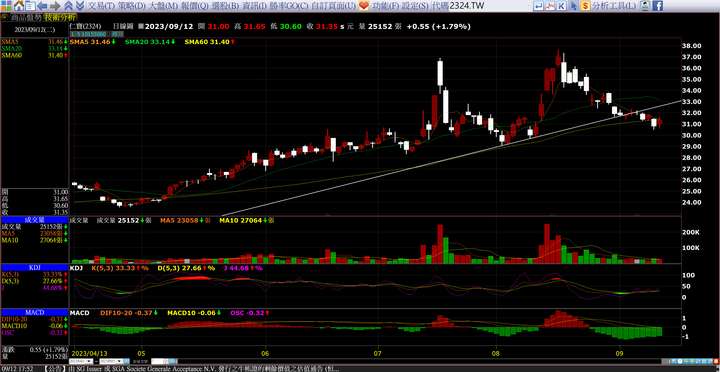
Task: Go to the Home page icon
Action: coord(19,6)
